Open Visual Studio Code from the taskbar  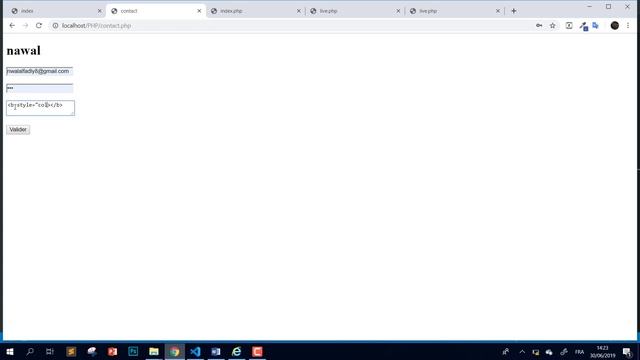click(x=195, y=351)
